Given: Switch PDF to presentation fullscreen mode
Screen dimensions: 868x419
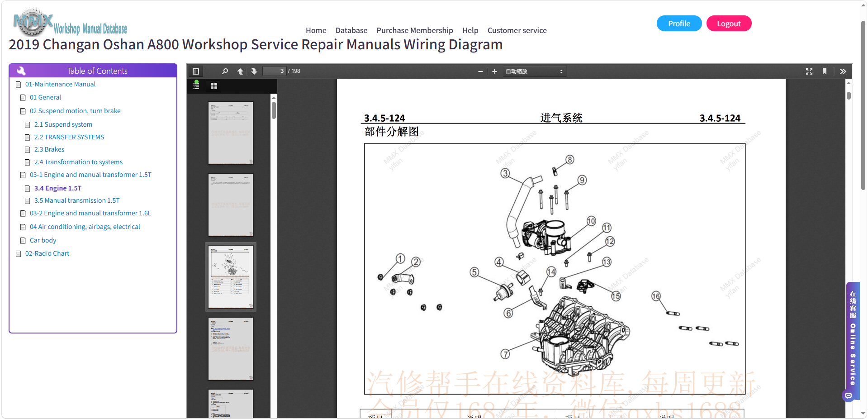Looking at the screenshot, I should click(x=809, y=71).
